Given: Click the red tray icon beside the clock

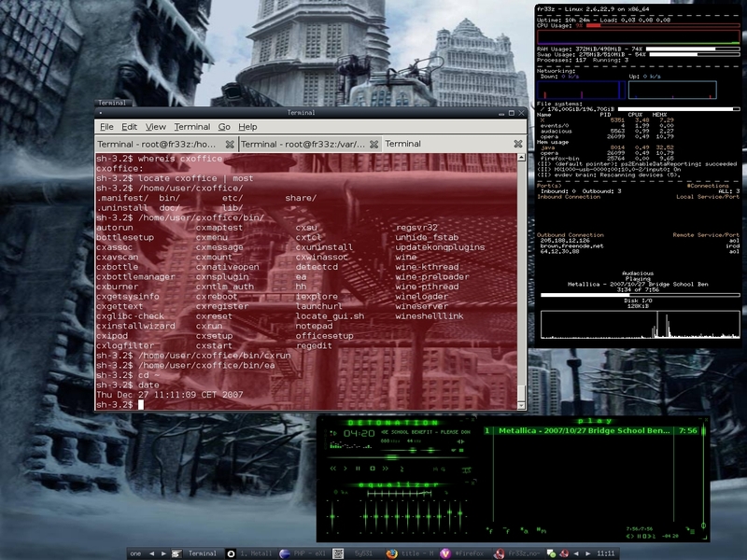Looking at the screenshot, I should pos(564,553).
